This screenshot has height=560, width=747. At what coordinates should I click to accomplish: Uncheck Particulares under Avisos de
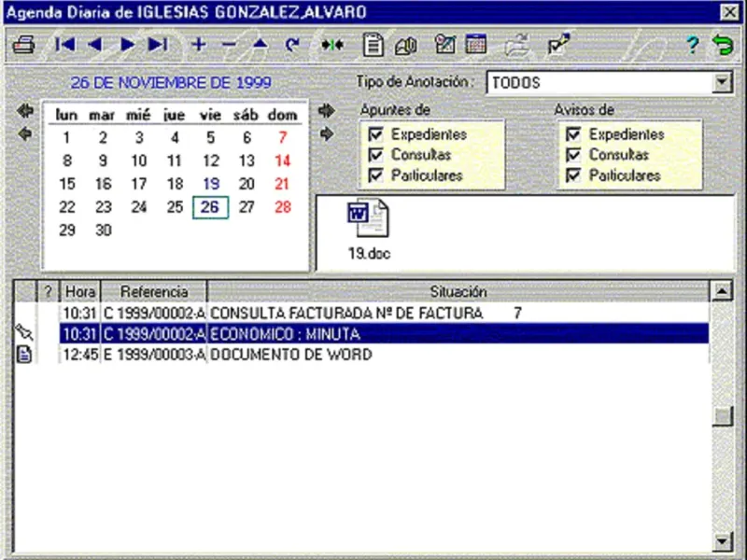[x=573, y=175]
